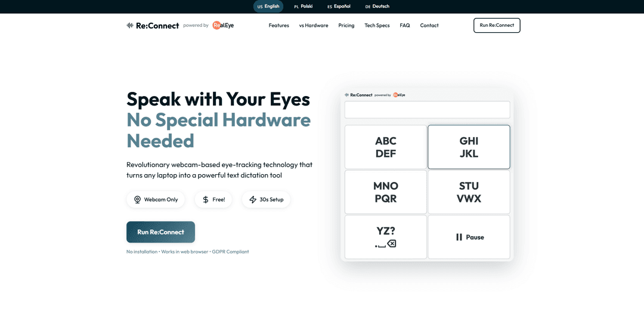Viewport: 644px width, 312px height.
Task: Select the ABC DEF letter tile
Action: pos(386,147)
